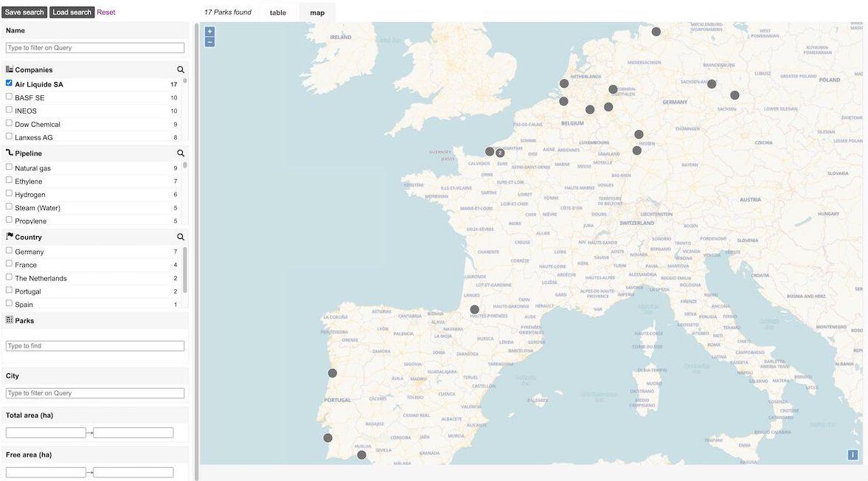Click the Name filter input field
The height and width of the screenshot is (481, 868).
tap(94, 46)
